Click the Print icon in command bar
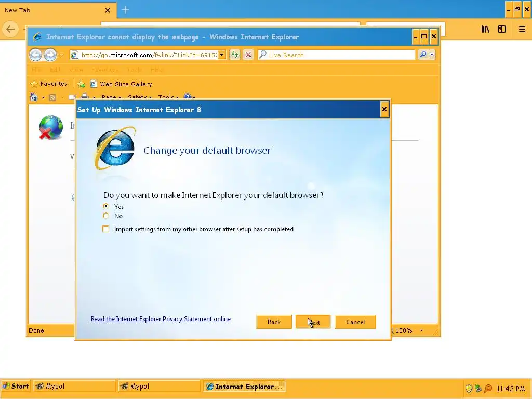Screen dimensions: 532x399 (x=85, y=97)
